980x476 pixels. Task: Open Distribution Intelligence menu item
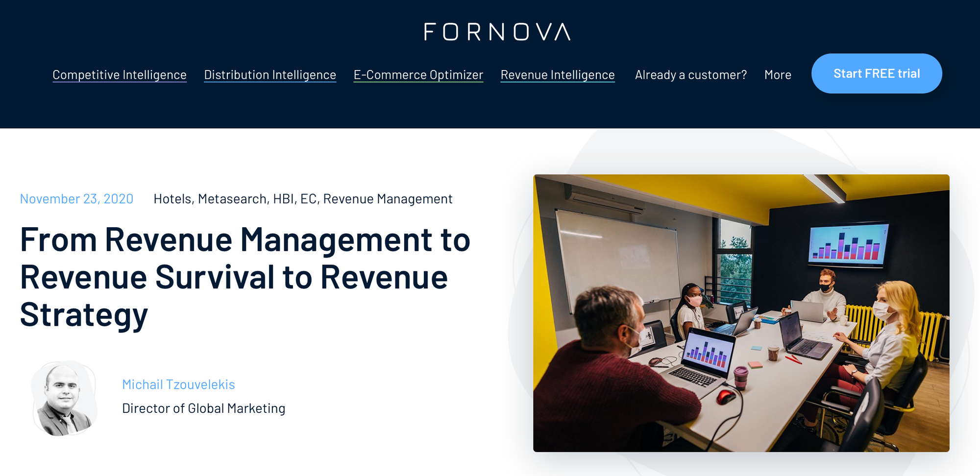[x=270, y=74]
